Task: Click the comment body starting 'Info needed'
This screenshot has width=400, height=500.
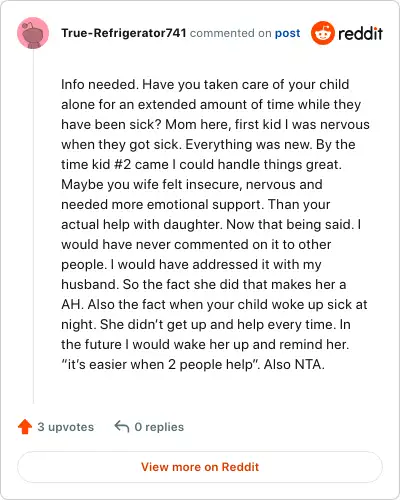Action: 215,224
